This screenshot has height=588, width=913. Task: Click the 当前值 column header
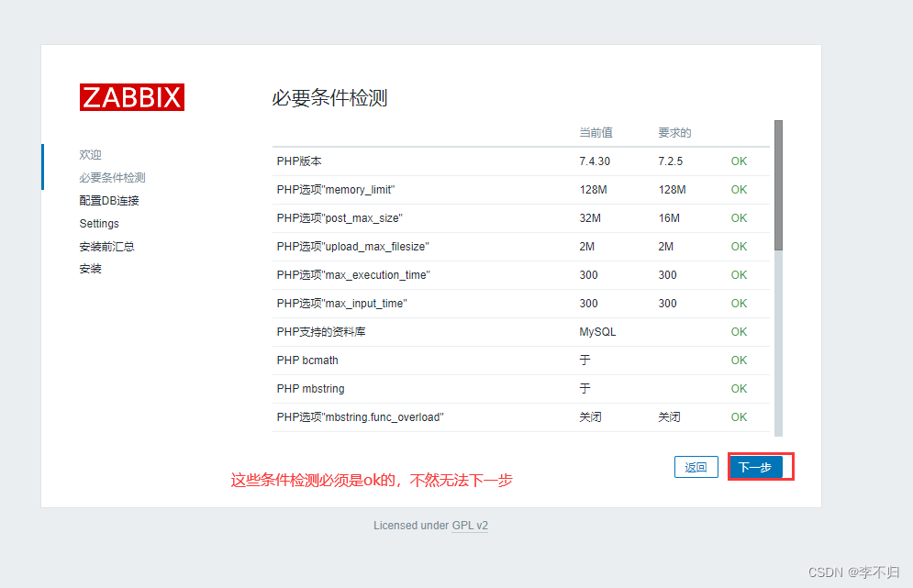pos(596,133)
